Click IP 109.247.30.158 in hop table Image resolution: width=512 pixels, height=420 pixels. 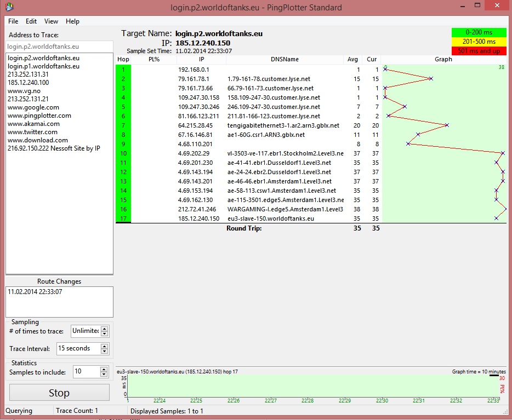point(199,97)
